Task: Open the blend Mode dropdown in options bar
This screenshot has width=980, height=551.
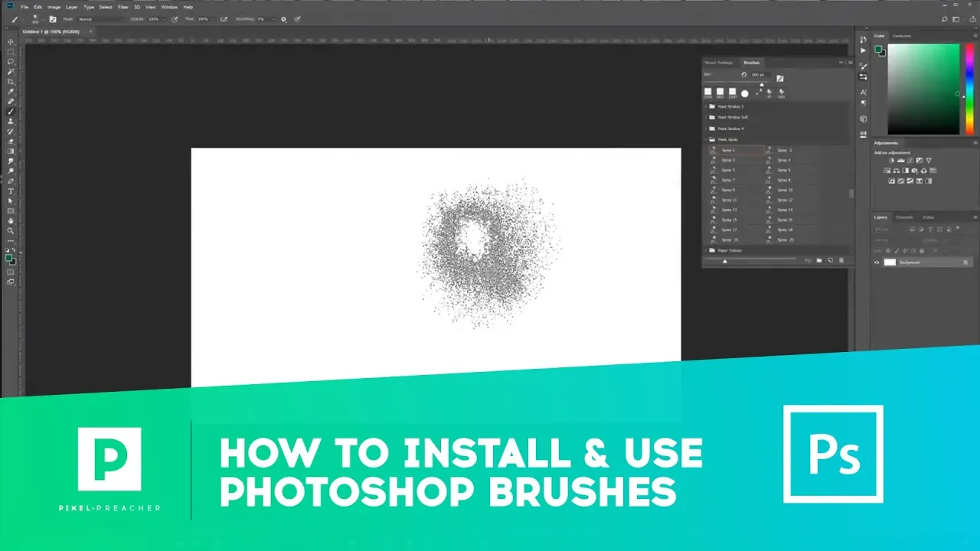Action: (x=101, y=19)
